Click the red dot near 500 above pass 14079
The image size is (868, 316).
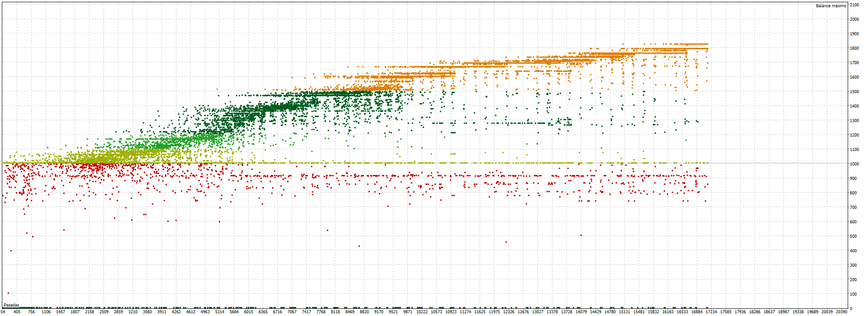(x=581, y=236)
